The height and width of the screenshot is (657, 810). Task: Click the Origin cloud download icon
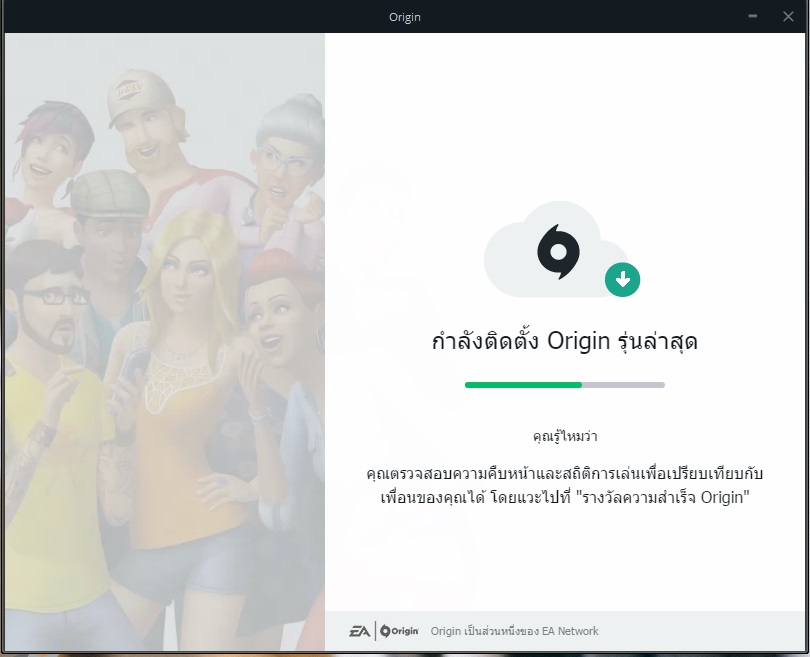pyautogui.click(x=562, y=250)
